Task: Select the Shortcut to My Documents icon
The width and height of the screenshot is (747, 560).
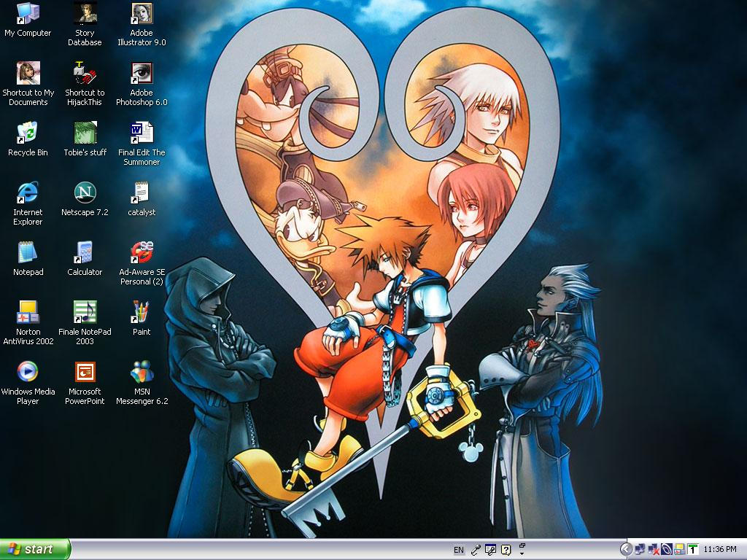Action: [x=28, y=84]
